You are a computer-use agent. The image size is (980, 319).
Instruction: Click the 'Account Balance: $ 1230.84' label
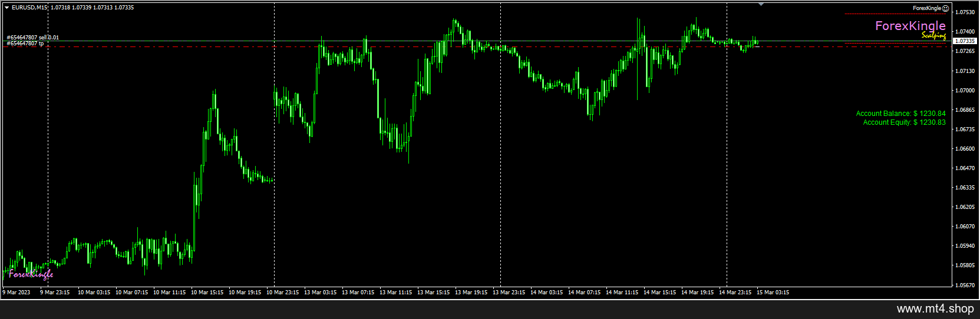[x=900, y=114]
